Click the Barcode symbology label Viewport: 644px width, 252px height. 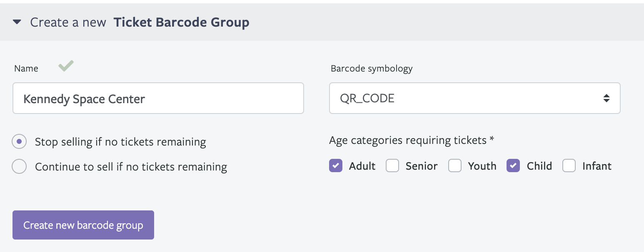click(x=372, y=69)
